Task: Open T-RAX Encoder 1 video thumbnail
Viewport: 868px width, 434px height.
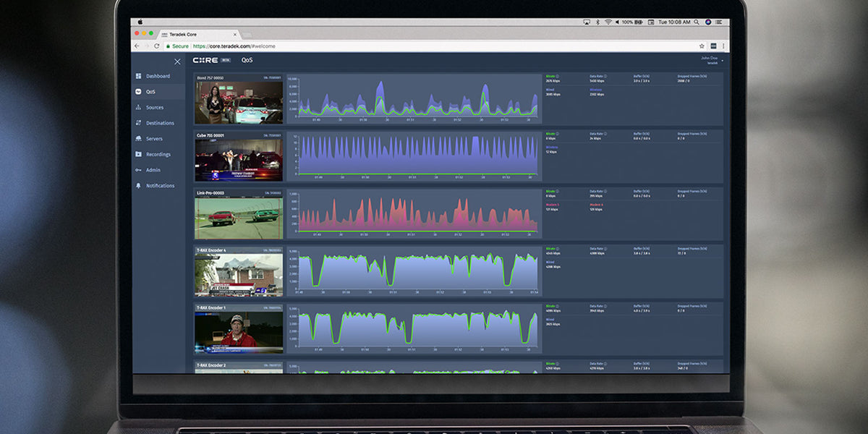Action: tap(239, 333)
